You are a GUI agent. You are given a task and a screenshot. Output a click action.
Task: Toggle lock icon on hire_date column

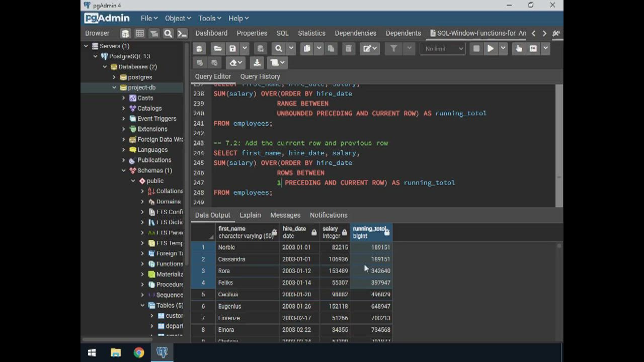click(x=314, y=232)
